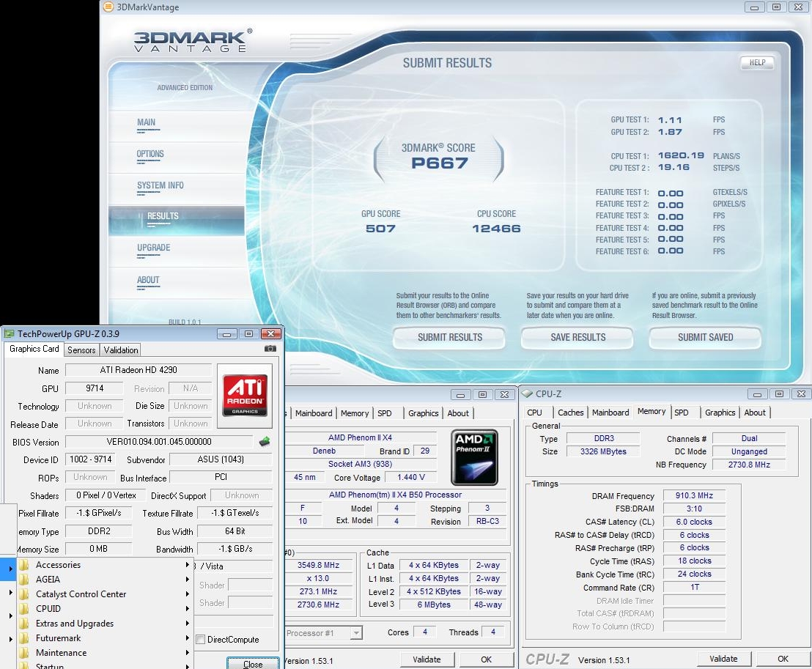Switch to the Sensors tab in GPU-Z

[x=81, y=350]
